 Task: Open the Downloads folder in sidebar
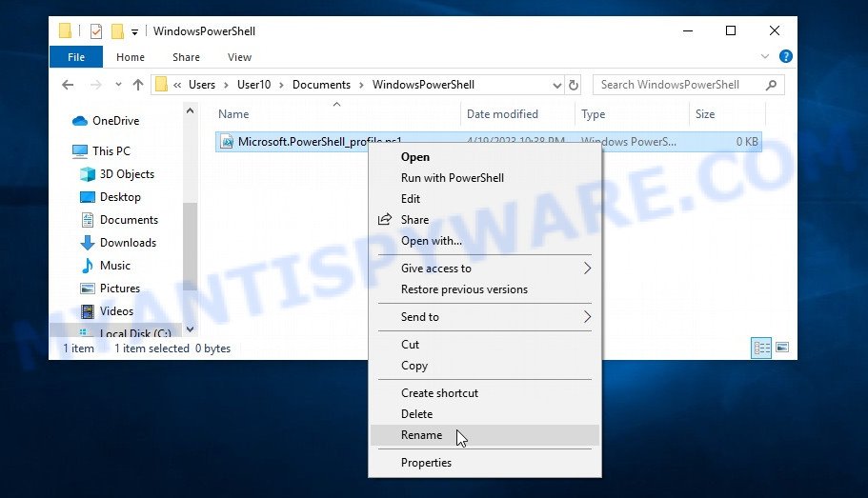click(128, 243)
